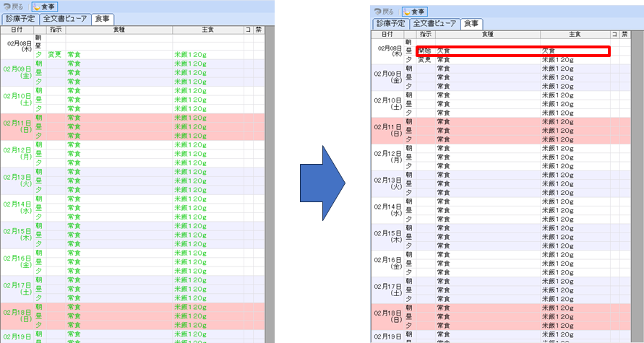This screenshot has height=343, width=644.
Task: Select 02月13日(火) date cell in left window
Action: pos(17,181)
